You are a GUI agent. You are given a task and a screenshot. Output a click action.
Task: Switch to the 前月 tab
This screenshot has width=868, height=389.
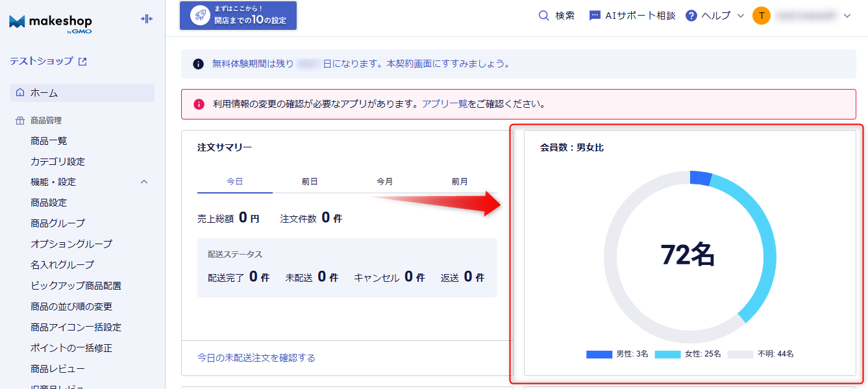460,182
